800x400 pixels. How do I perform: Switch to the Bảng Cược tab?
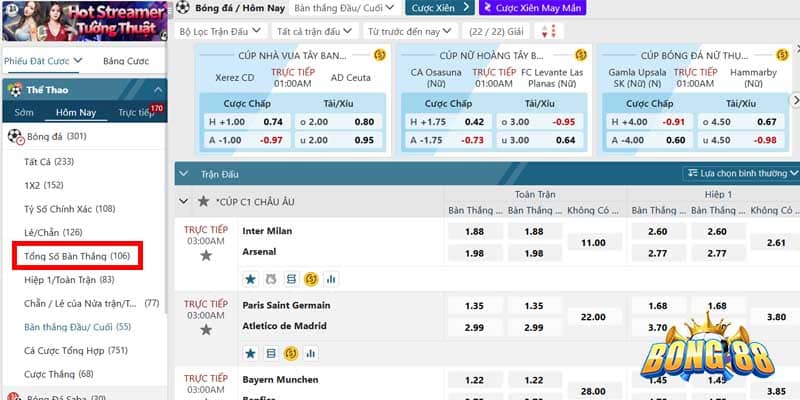pyautogui.click(x=126, y=61)
